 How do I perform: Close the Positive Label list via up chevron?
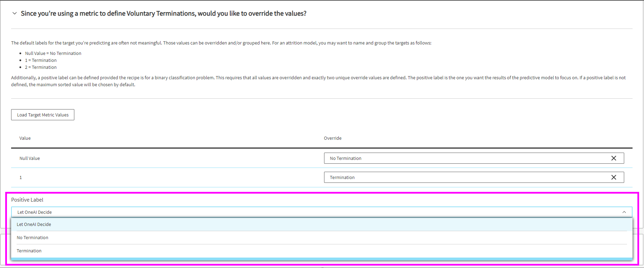click(624, 212)
